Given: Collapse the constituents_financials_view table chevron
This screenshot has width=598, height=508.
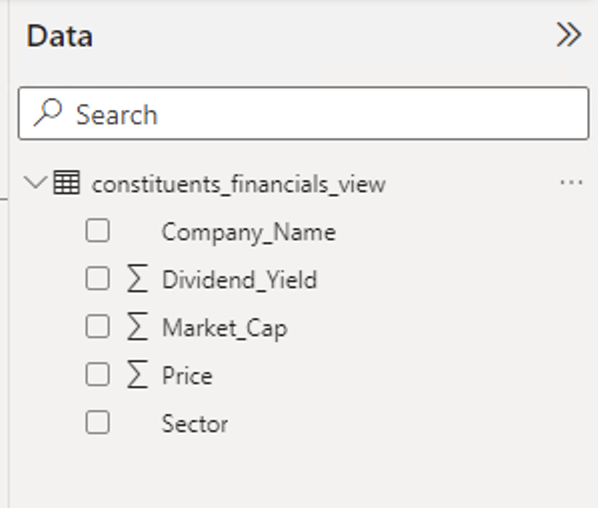Looking at the screenshot, I should coord(35,183).
